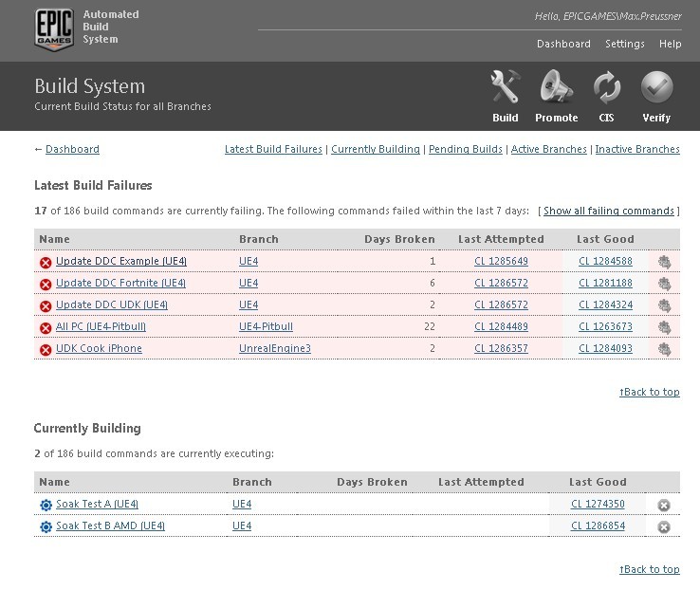This screenshot has width=700, height=590.
Task: Open UDK Cook iPhone command
Action: [99, 348]
